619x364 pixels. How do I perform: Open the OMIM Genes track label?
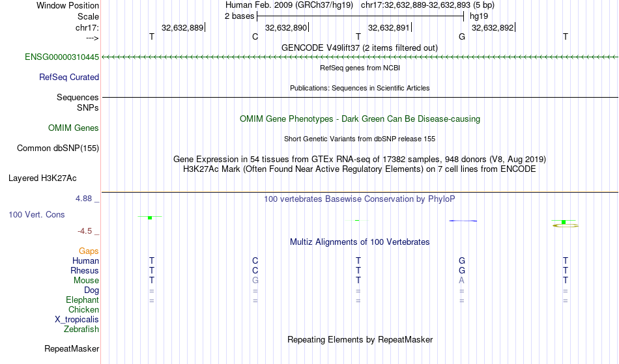73,128
